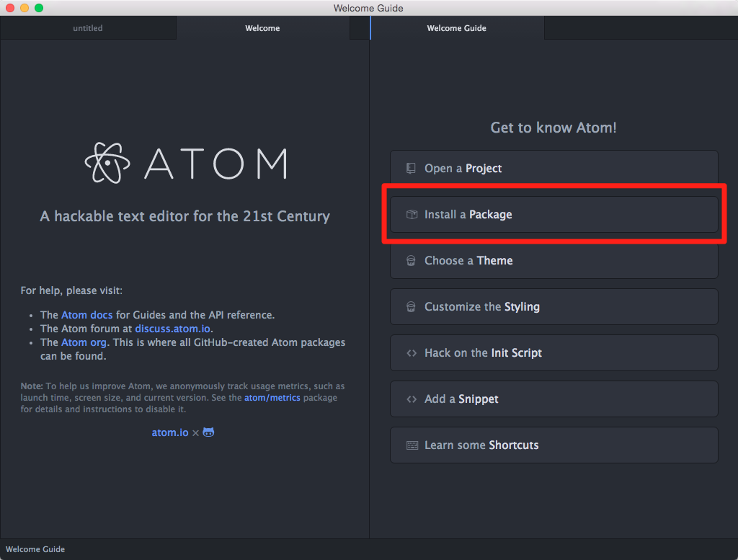Expand the Customize the Styling section
Viewport: 738px width, 560px height.
[x=554, y=307]
